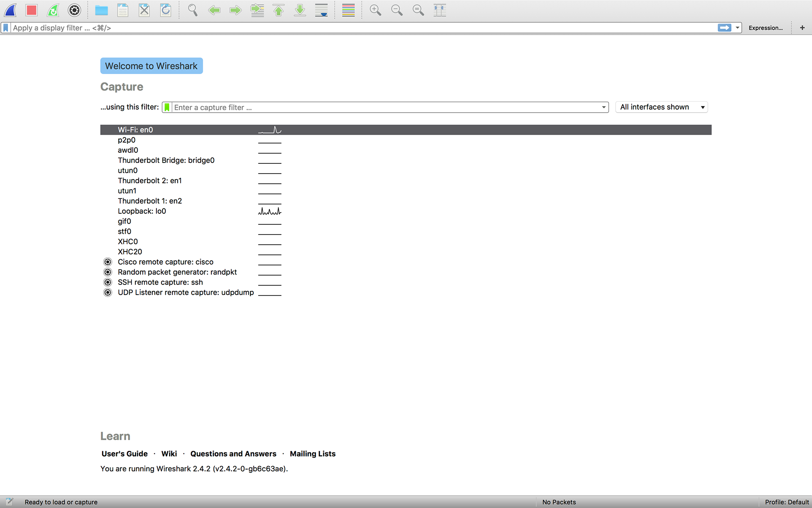Open a capture file with the folder icon
The height and width of the screenshot is (508, 812).
click(101, 10)
